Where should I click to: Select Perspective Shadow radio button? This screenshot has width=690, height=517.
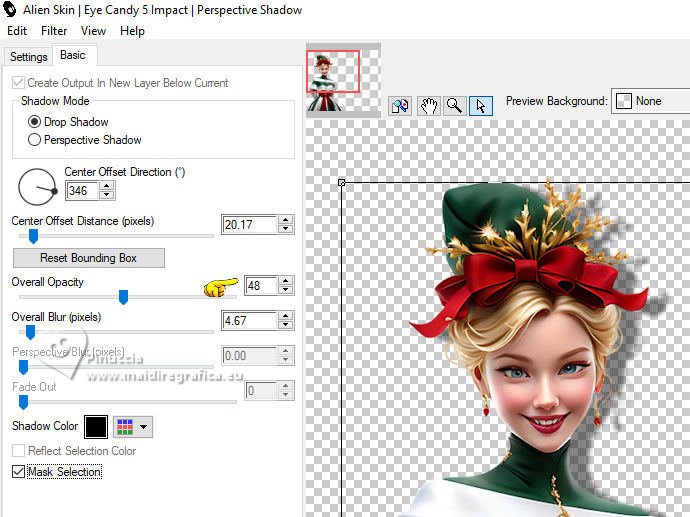coord(34,139)
